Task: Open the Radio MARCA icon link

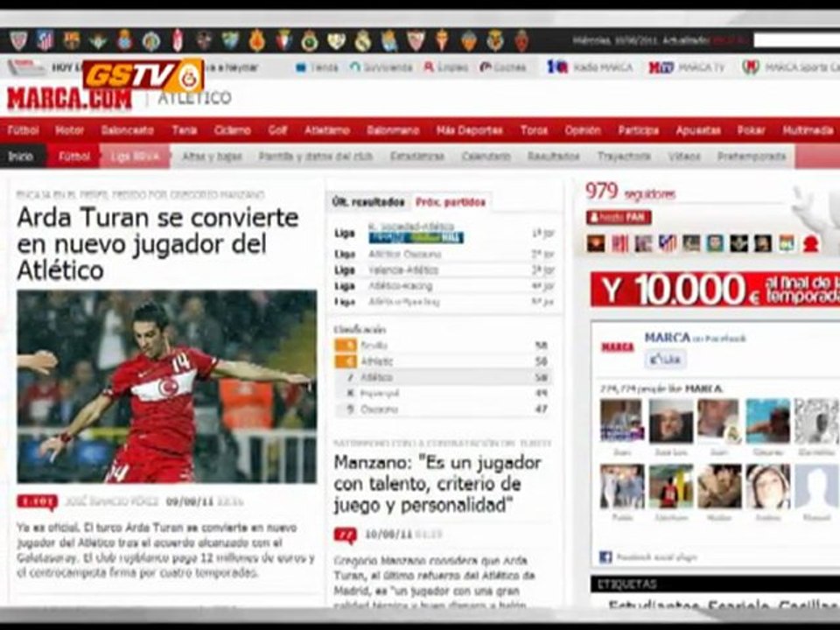Action: pos(557,67)
